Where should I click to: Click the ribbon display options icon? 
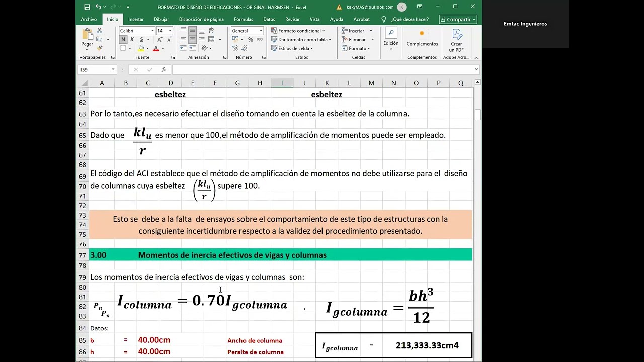(420, 7)
